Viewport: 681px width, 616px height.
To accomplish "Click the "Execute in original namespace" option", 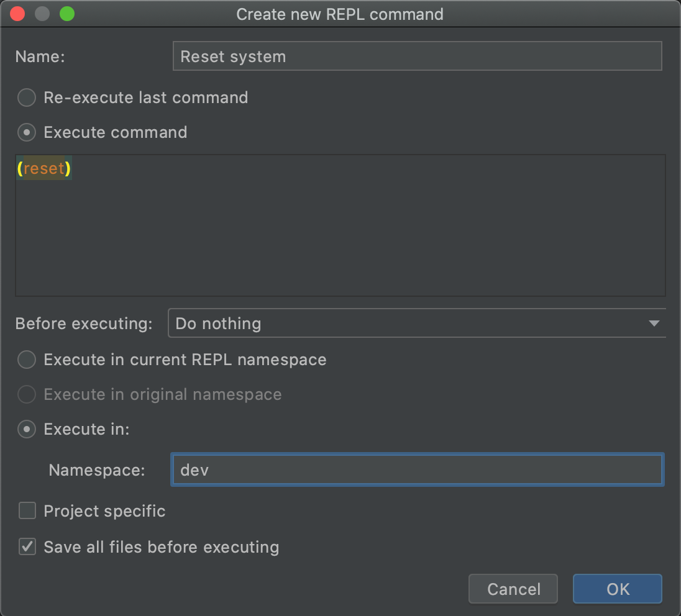I will [26, 394].
